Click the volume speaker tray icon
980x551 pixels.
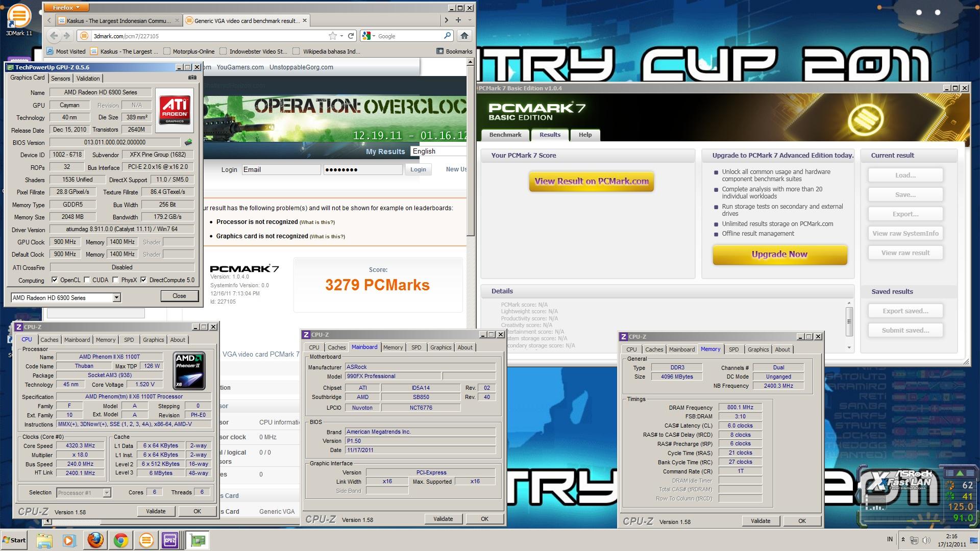pos(926,540)
